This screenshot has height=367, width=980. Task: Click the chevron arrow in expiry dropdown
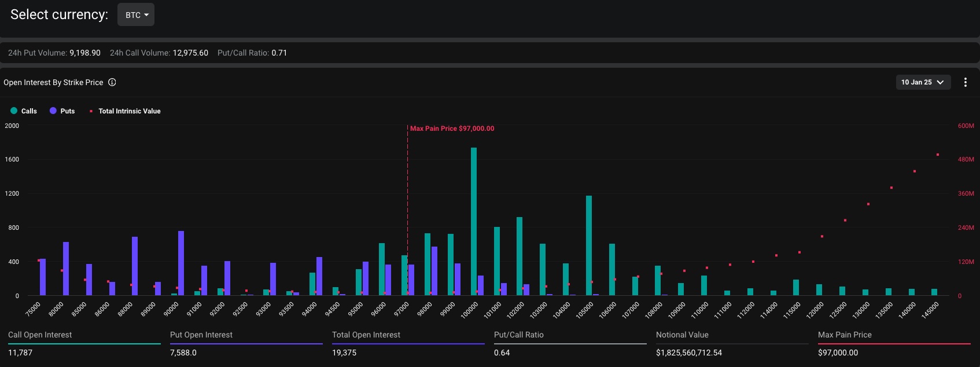coord(940,82)
